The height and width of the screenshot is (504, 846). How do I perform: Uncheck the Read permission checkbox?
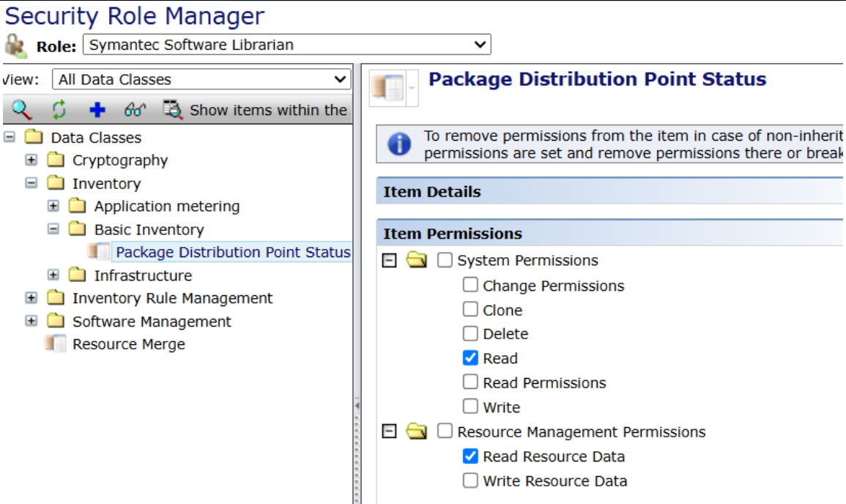pos(470,358)
